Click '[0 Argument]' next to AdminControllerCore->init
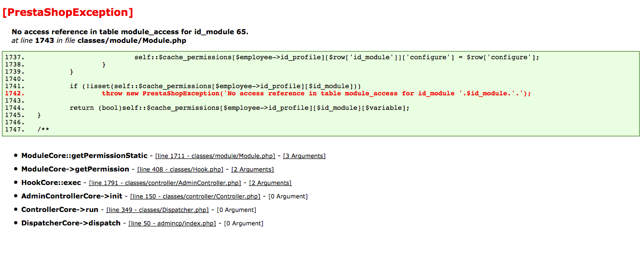Viewport: 644px width, 263px height. coord(288,197)
